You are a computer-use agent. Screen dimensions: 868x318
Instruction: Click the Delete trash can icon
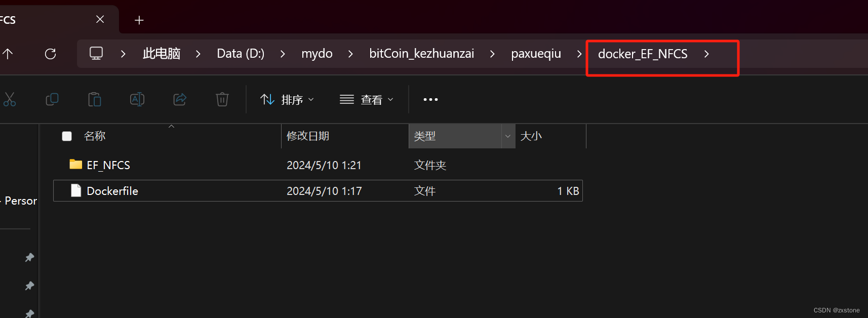222,99
